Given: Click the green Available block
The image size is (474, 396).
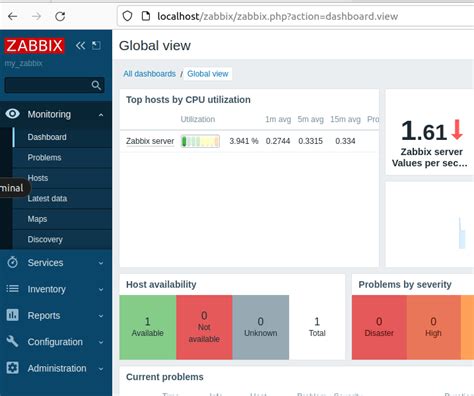Looking at the screenshot, I should [148, 327].
